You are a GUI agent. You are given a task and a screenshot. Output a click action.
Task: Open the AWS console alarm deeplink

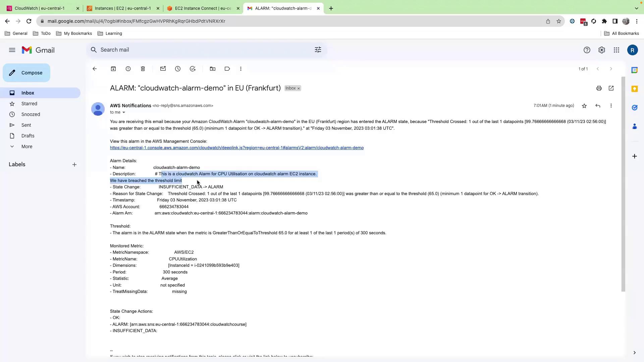point(236,148)
